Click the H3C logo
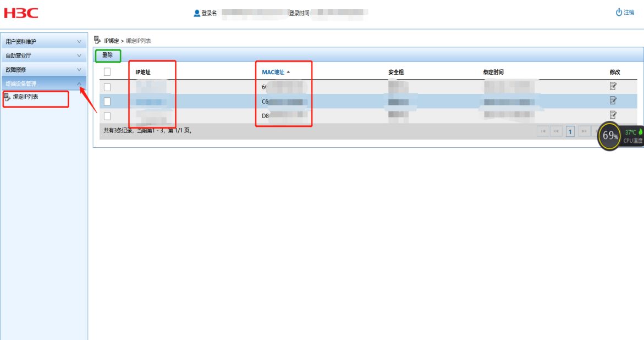Screen dimensions: 644x340 [x=21, y=13]
